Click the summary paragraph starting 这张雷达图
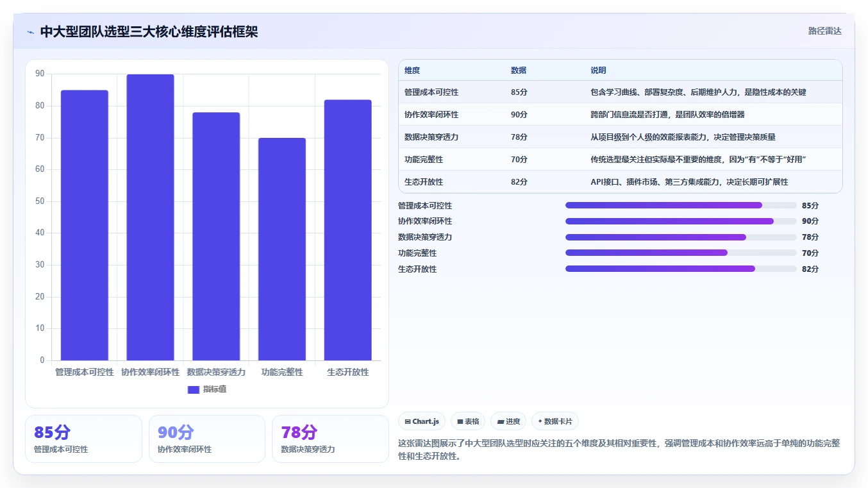The height and width of the screenshot is (488, 868). pos(619,450)
